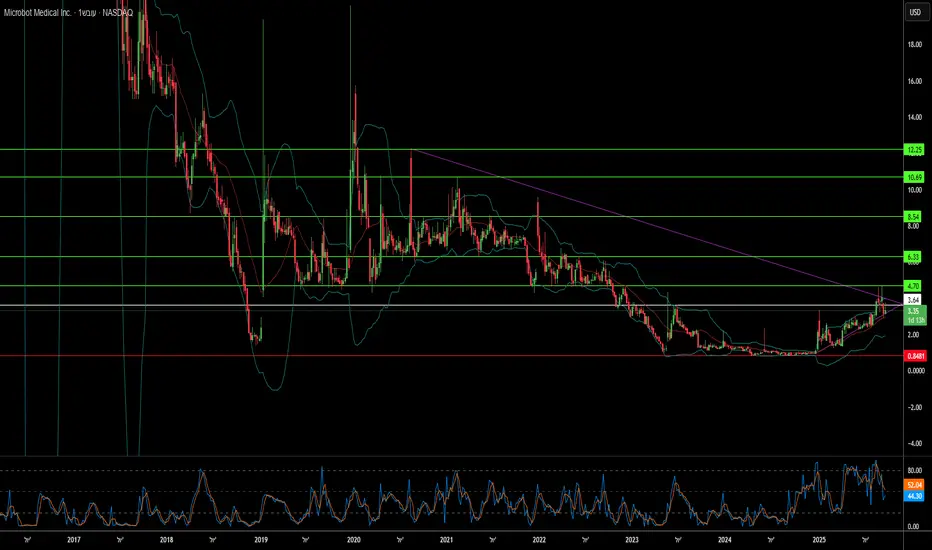Click the 14.00 price axis value
Image resolution: width=932 pixels, height=550 pixels.
[915, 118]
